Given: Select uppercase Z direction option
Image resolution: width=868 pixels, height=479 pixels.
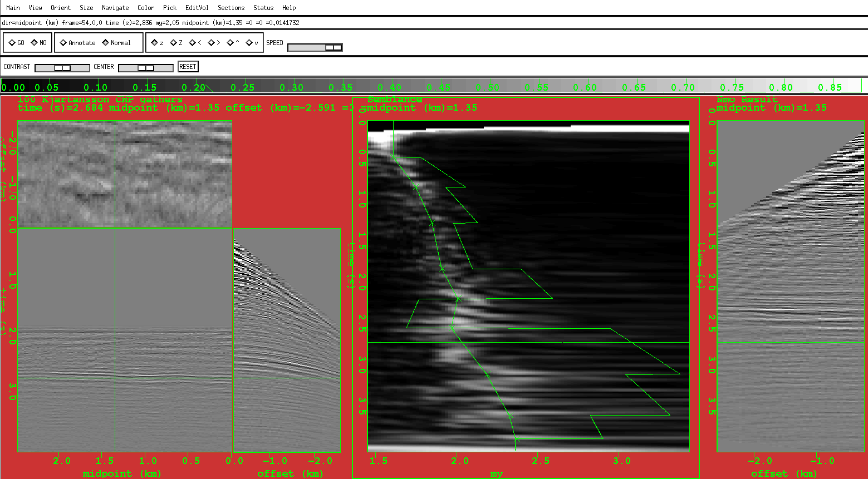Looking at the screenshot, I should pos(173,43).
